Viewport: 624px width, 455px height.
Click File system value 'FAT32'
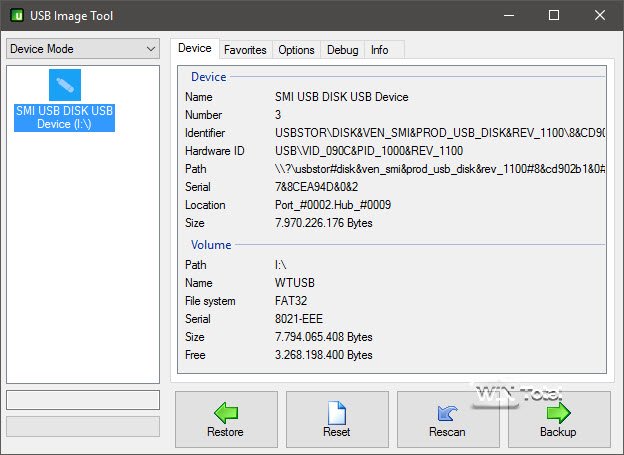tap(291, 301)
